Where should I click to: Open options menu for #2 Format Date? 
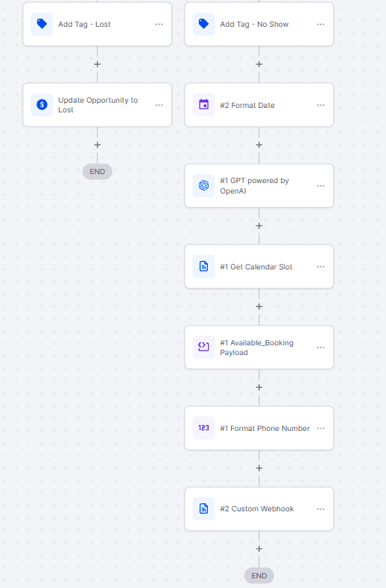coord(320,105)
